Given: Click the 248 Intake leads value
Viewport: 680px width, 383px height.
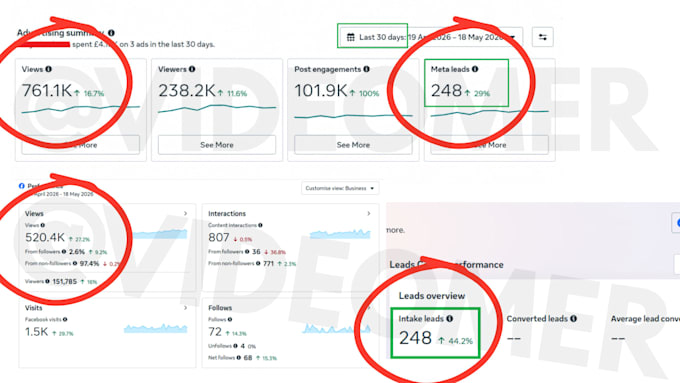Looking at the screenshot, I should [415, 338].
